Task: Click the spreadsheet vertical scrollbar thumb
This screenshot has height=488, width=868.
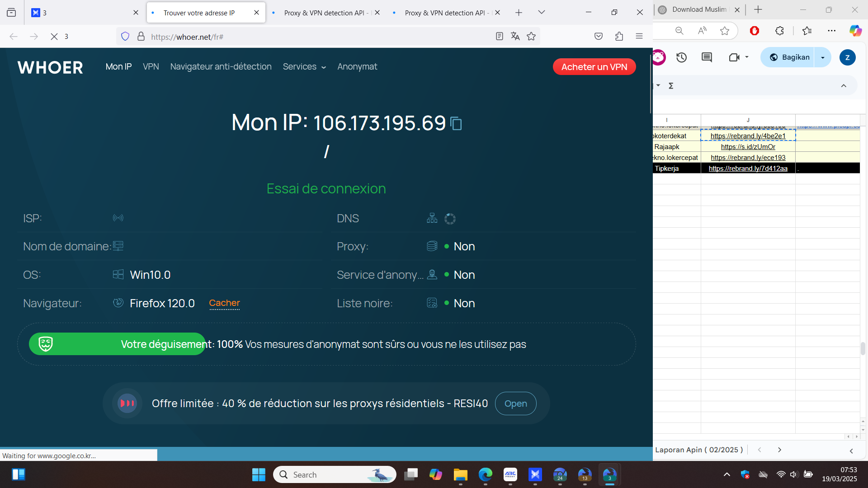Action: pyautogui.click(x=863, y=348)
